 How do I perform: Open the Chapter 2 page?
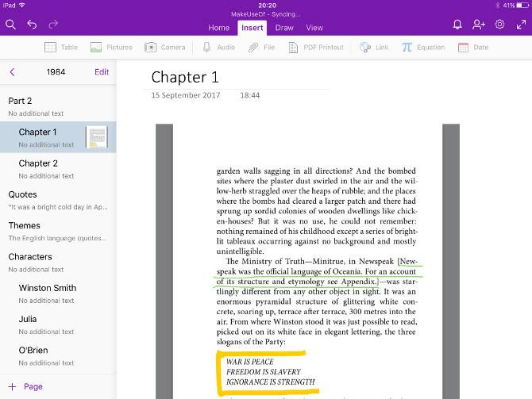58,168
